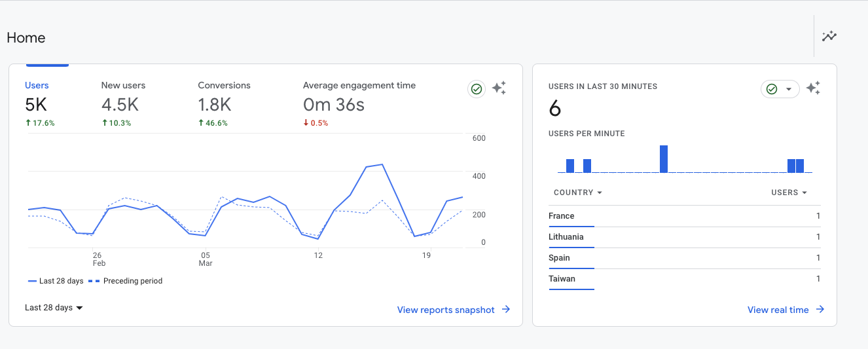
Task: Click the tallest bar in users per minute chart
Action: 664,159
